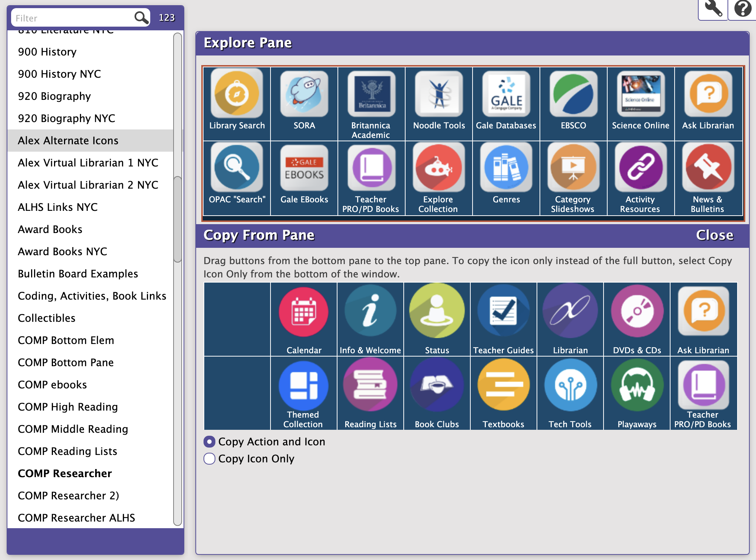Click the Gale EBooks icon

coord(304,168)
